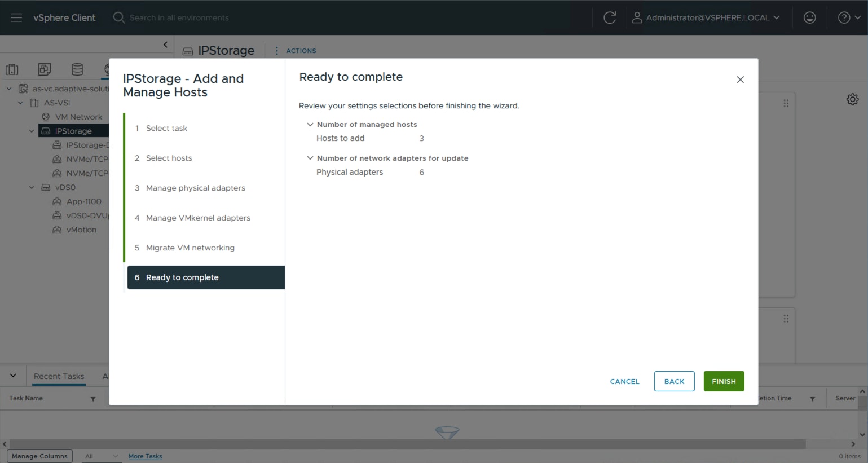Screen dimensions: 868x463
Task: Open the help menu icon
Action: coord(844,17)
